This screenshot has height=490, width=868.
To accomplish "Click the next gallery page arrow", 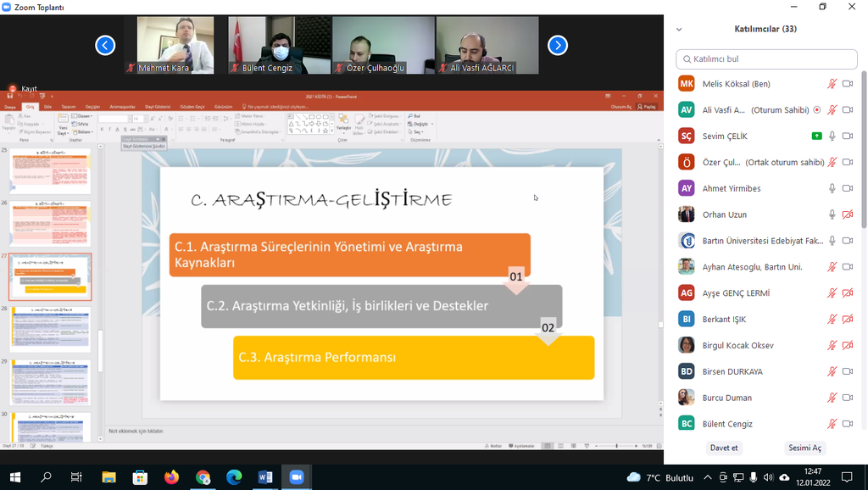I will [557, 45].
